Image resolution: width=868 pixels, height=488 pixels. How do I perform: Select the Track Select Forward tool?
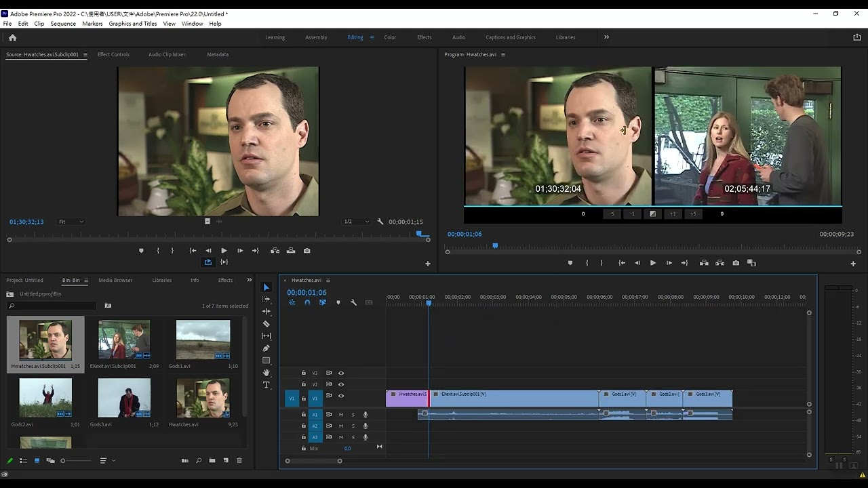(266, 299)
